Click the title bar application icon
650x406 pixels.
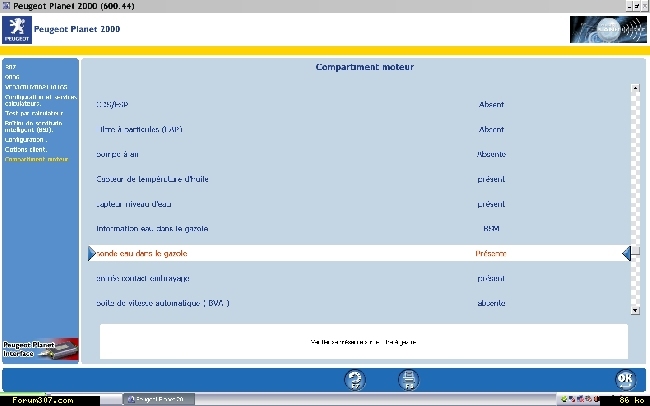6,6
